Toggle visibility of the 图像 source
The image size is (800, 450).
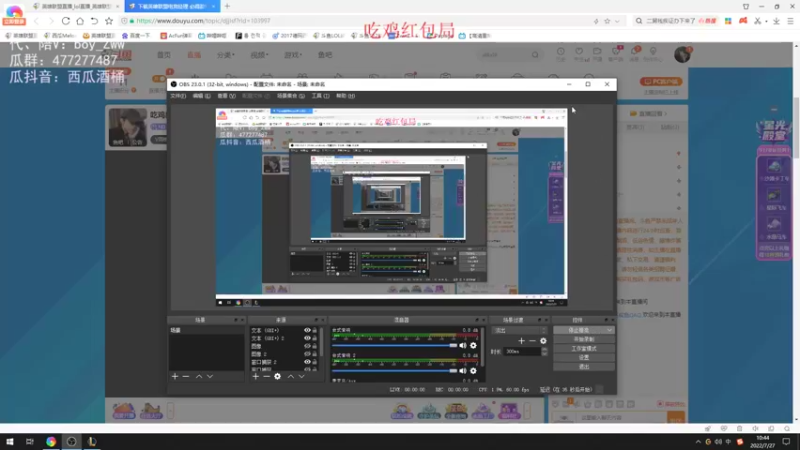[307, 346]
